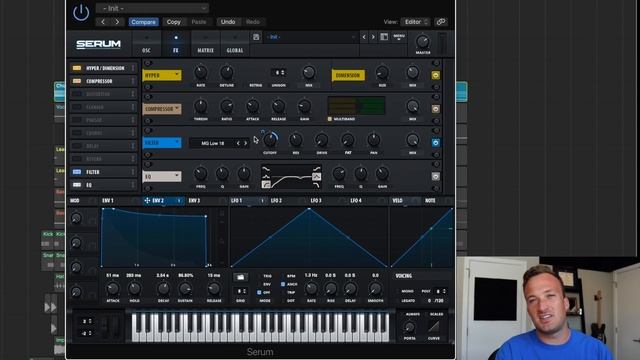Screen dimensions: 640x360
Task: Open the Hyper module dropdown
Action: pos(162,75)
